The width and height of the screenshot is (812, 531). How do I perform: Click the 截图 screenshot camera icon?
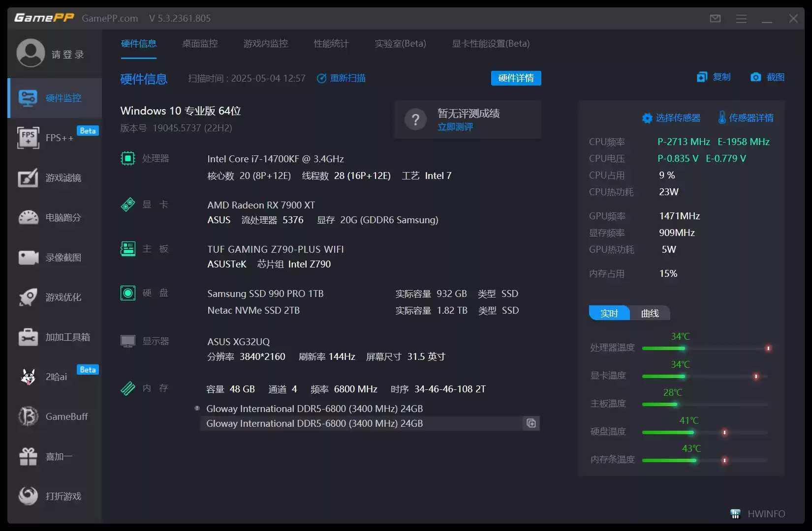[755, 77]
